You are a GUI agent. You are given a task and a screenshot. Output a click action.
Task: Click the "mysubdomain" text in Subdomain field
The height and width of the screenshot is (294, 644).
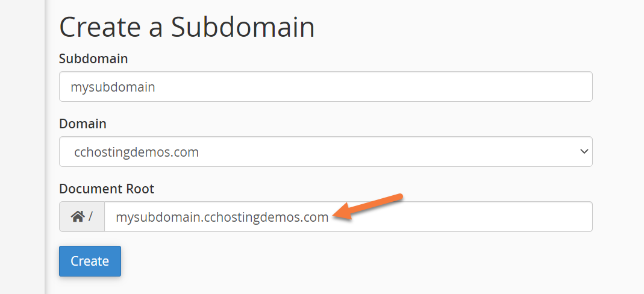[113, 87]
